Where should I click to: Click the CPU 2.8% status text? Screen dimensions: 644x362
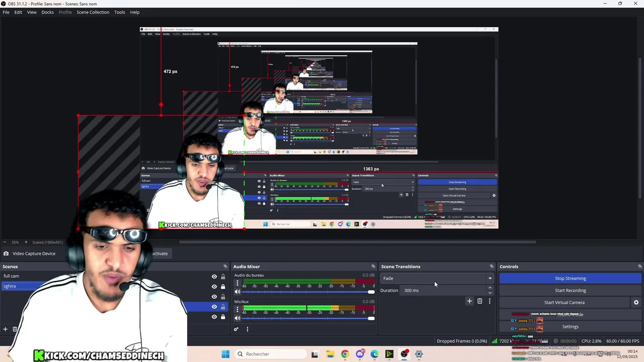coord(591,341)
